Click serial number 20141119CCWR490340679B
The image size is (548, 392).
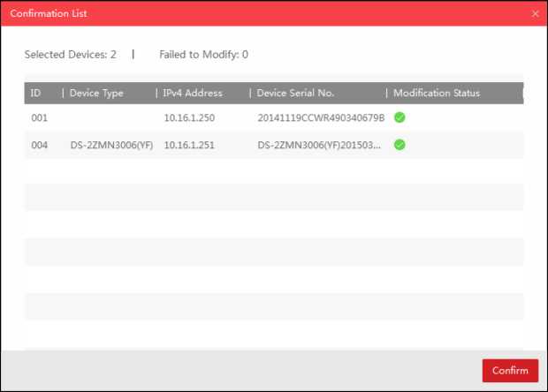pyautogui.click(x=321, y=117)
